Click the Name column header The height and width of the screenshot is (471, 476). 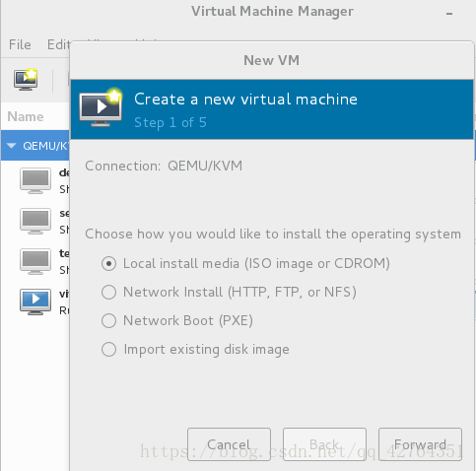(x=26, y=116)
